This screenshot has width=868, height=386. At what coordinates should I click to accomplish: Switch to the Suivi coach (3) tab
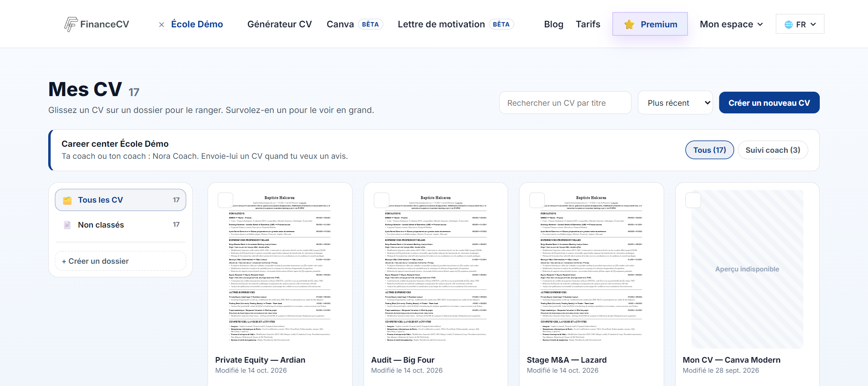(773, 150)
